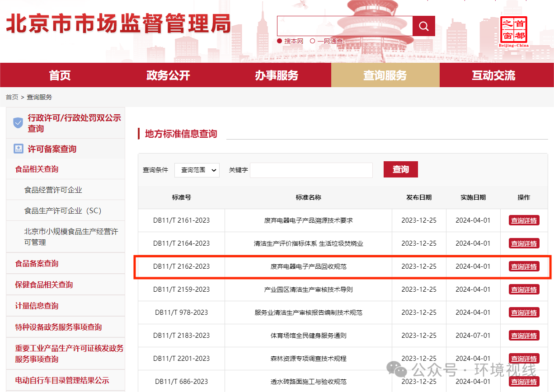Click the 发布日期 column header
The image size is (554, 392).
point(419,197)
